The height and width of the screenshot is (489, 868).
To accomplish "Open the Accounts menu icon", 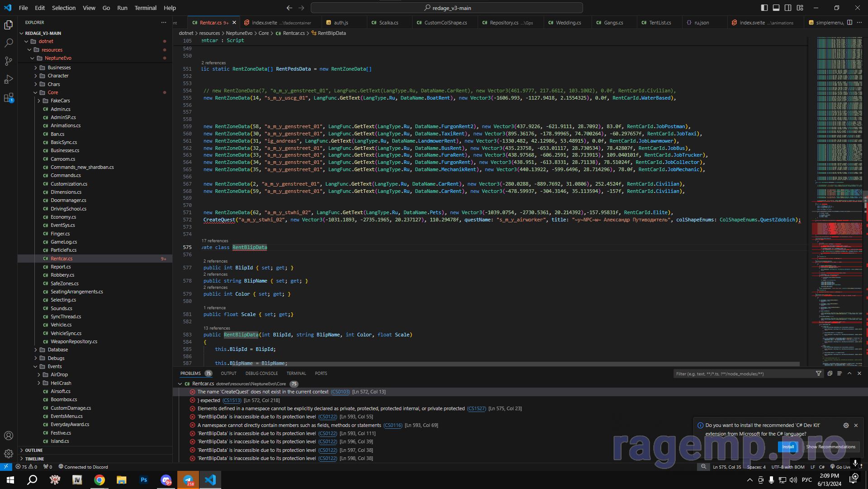I will [9, 436].
